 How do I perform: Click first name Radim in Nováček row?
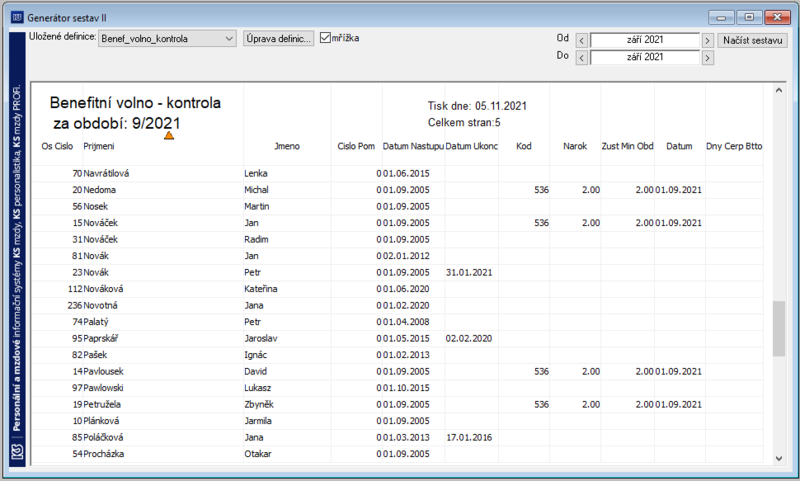[256, 239]
